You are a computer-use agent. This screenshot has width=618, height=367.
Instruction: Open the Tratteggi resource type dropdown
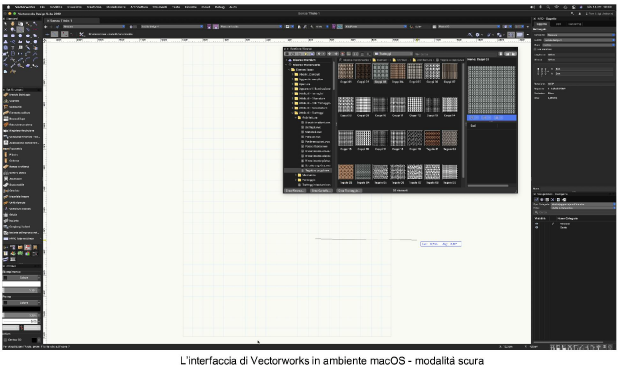click(x=393, y=54)
